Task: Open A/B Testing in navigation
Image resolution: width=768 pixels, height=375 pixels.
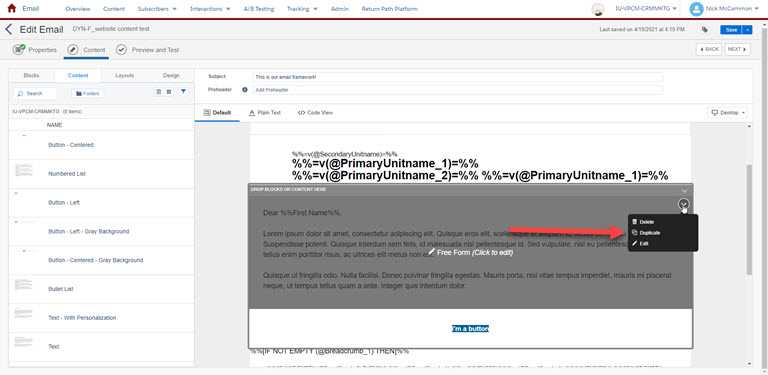Action: 259,9
